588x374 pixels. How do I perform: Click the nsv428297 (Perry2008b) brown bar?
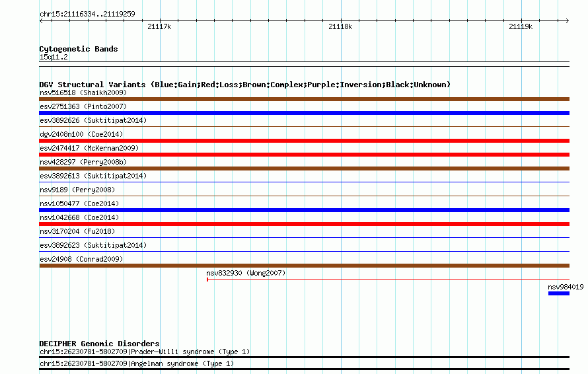[x=304, y=168]
